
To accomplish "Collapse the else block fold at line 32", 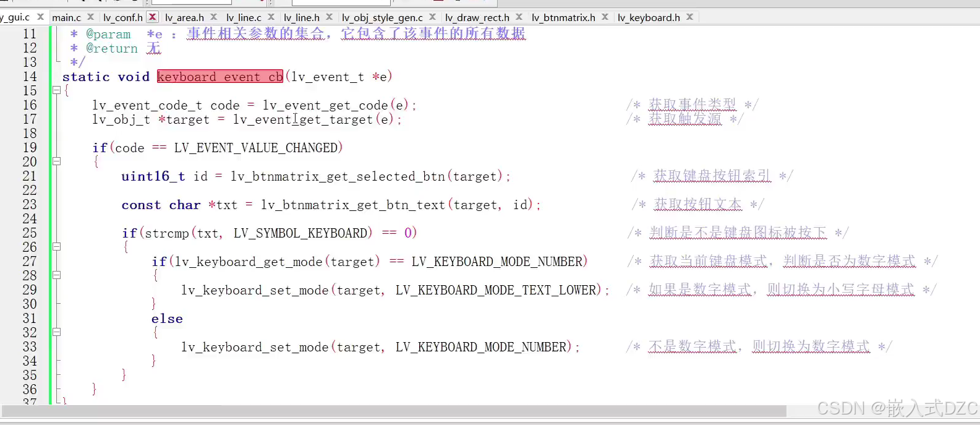I will click(x=56, y=332).
